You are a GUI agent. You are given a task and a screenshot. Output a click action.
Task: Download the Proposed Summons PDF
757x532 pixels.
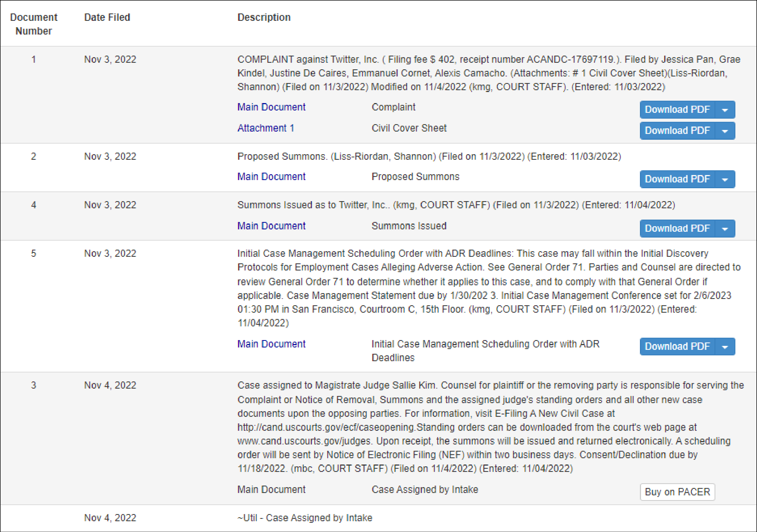tap(677, 179)
